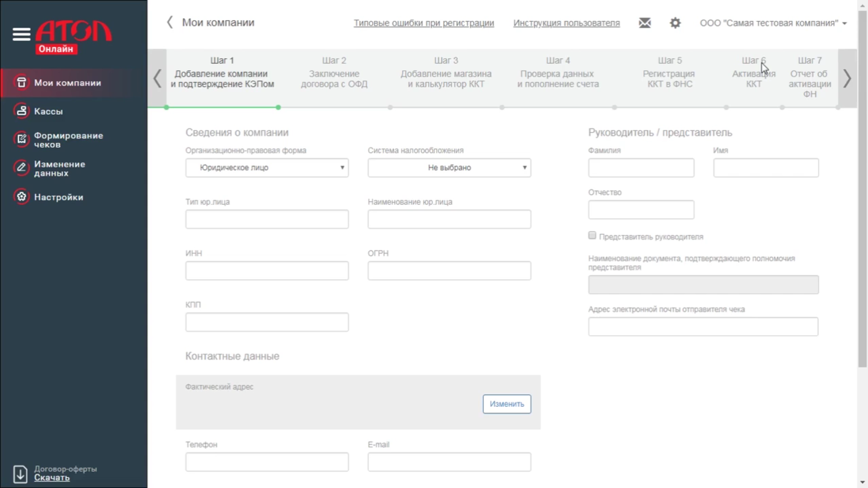
Task: Click the gear settings icon in header
Action: [675, 23]
